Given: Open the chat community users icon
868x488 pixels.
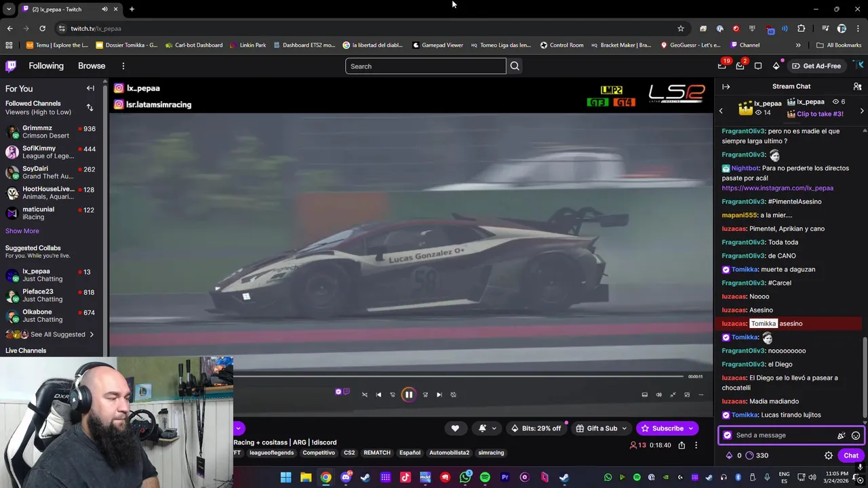Looking at the screenshot, I should 857,87.
